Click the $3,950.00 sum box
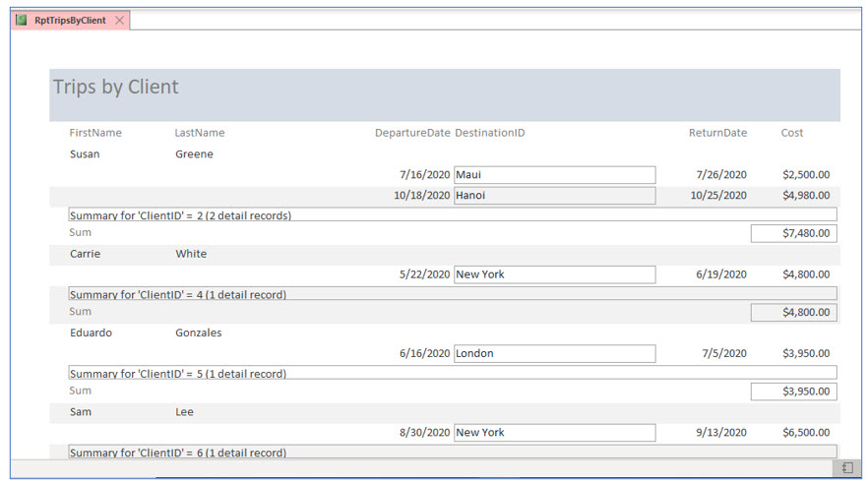Viewport: 868px width, 484px height. point(794,392)
